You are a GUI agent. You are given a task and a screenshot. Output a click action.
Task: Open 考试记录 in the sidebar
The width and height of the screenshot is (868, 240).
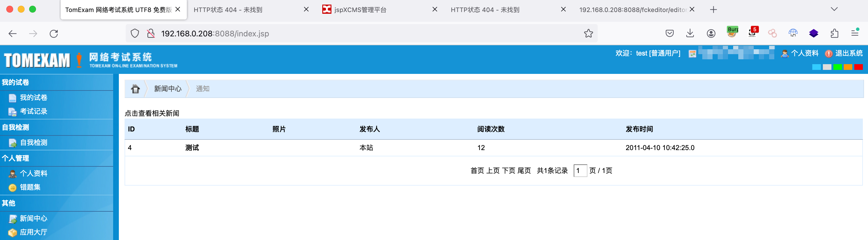33,111
